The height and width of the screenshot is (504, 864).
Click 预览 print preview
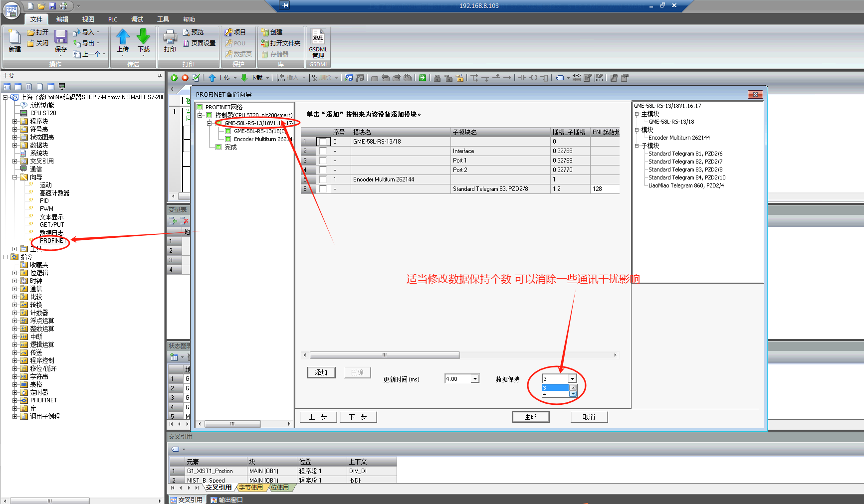tap(193, 32)
